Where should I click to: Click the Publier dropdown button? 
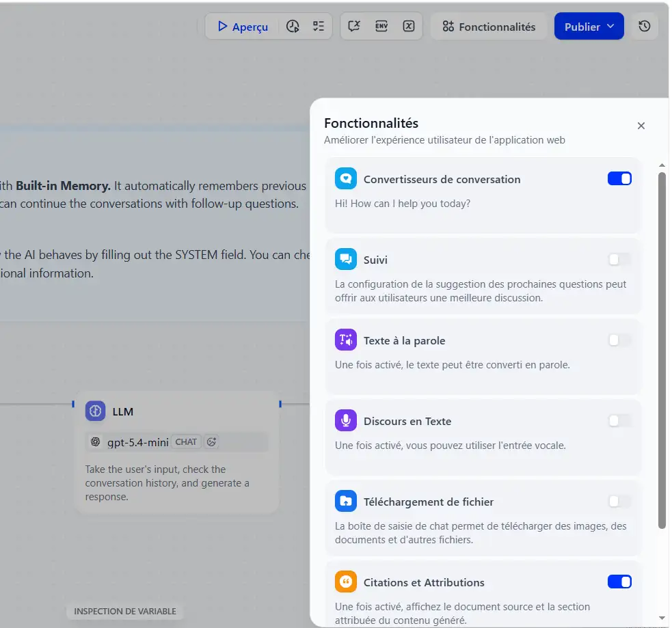(589, 26)
